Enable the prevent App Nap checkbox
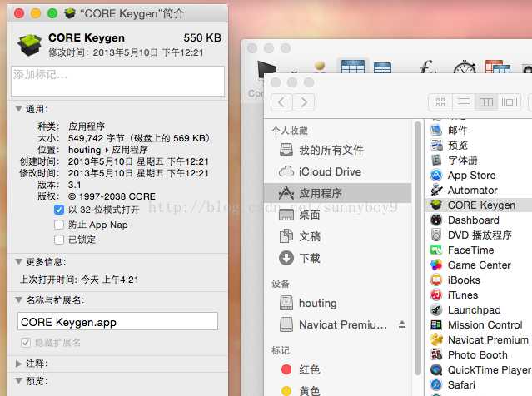The height and width of the screenshot is (396, 532). click(59, 225)
